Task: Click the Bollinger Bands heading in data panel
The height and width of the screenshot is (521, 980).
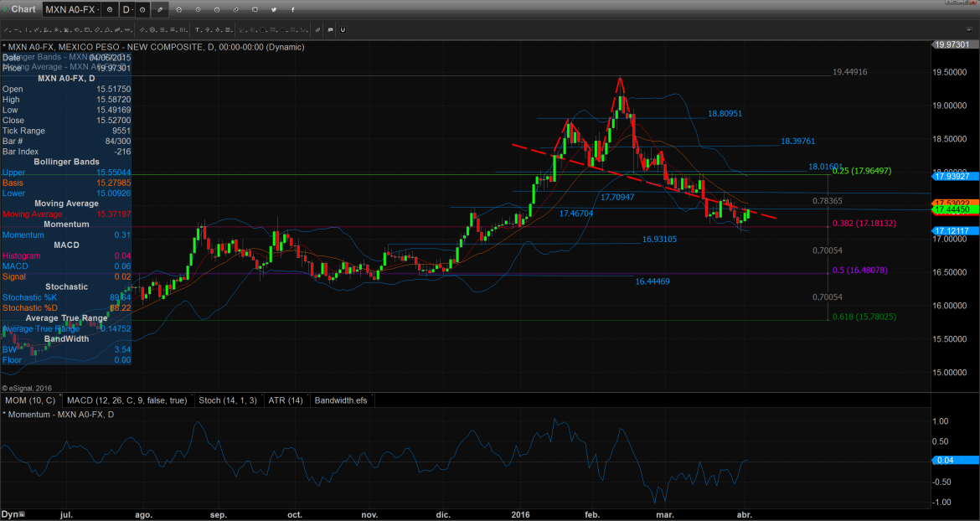Action: tap(66, 162)
